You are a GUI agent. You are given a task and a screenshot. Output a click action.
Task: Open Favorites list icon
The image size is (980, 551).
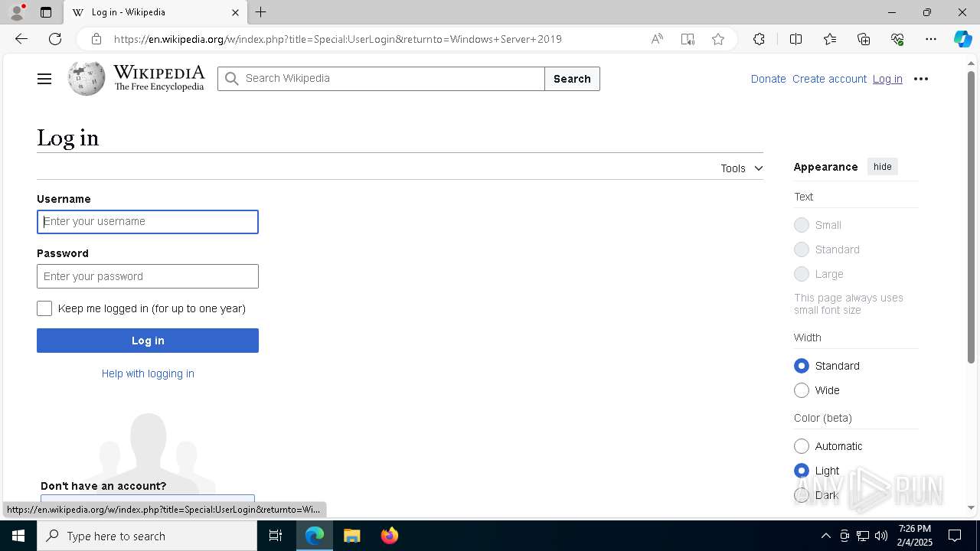tap(830, 39)
